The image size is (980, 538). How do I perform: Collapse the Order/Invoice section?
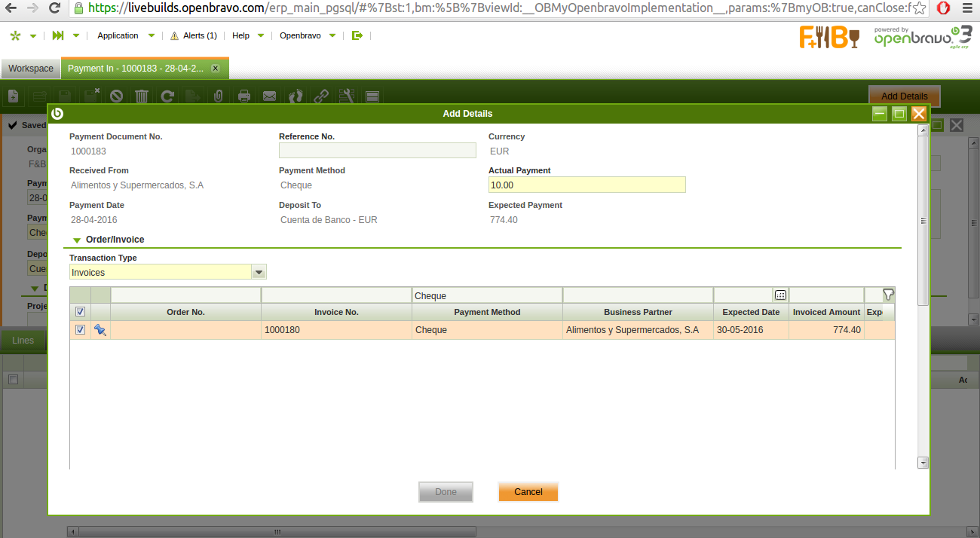[x=77, y=240]
